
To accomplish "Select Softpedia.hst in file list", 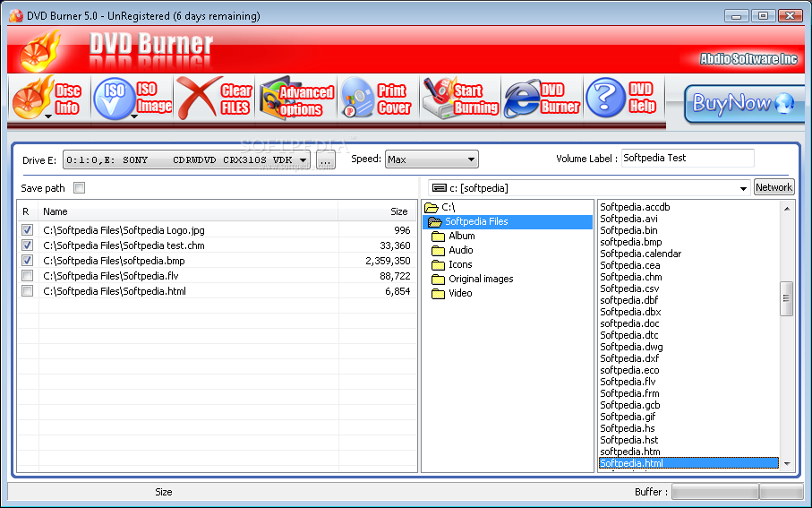I will click(x=629, y=440).
